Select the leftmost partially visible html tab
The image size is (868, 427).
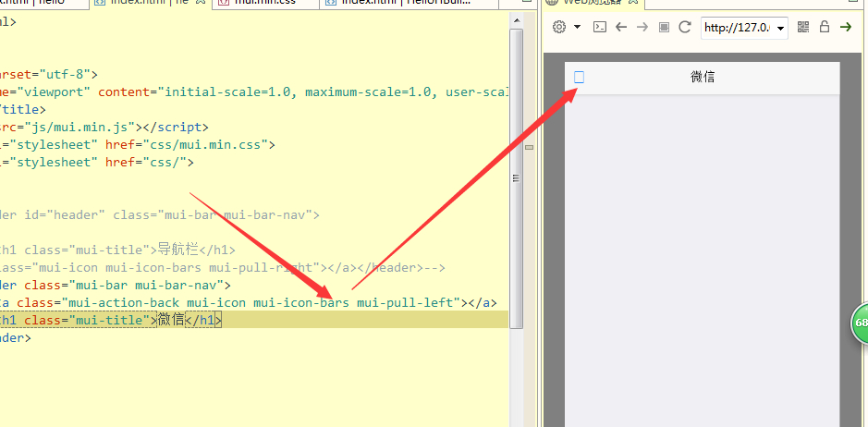[43, 3]
